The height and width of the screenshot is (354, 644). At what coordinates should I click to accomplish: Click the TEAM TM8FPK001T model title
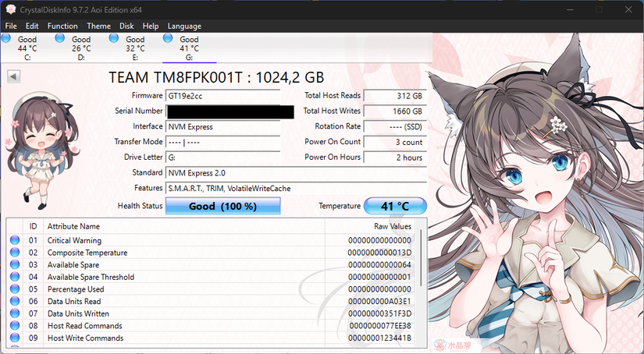(x=216, y=77)
